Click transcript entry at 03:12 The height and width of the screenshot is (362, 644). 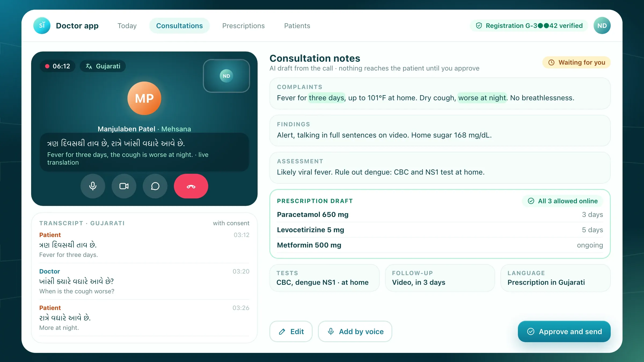[x=144, y=245]
